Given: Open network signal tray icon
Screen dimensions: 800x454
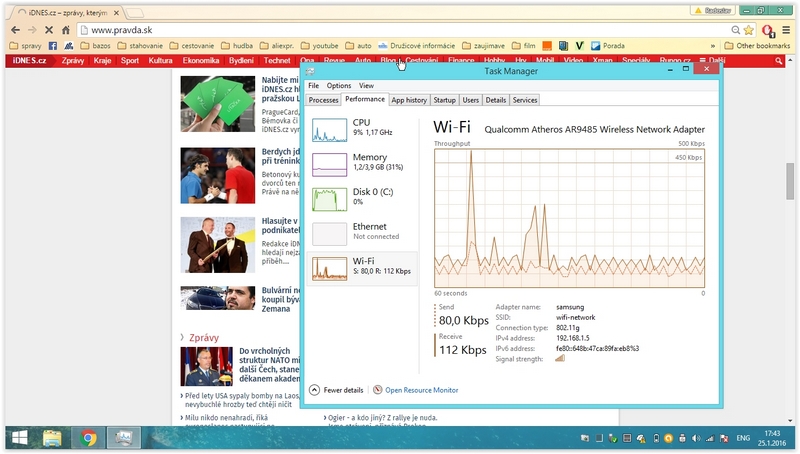Looking at the screenshot, I should pyautogui.click(x=710, y=438).
